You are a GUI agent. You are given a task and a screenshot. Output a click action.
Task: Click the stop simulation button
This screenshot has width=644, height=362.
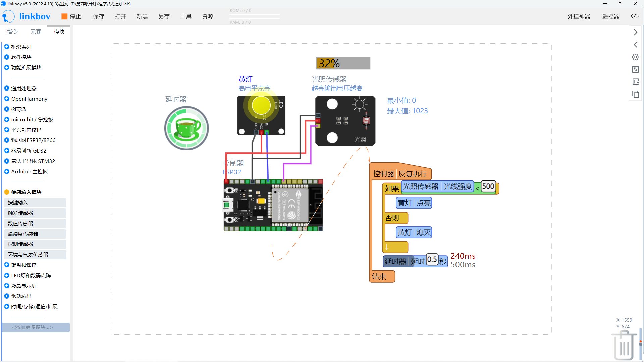[x=71, y=16]
